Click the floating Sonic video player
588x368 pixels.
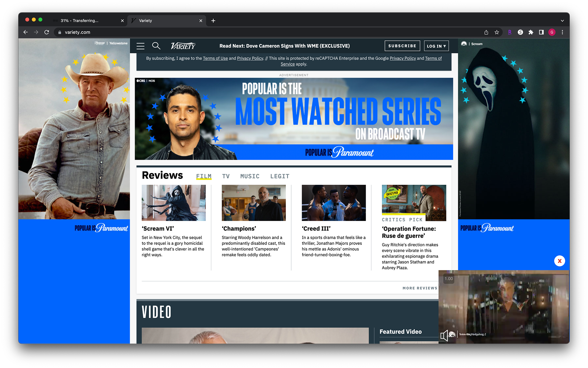tap(504, 307)
